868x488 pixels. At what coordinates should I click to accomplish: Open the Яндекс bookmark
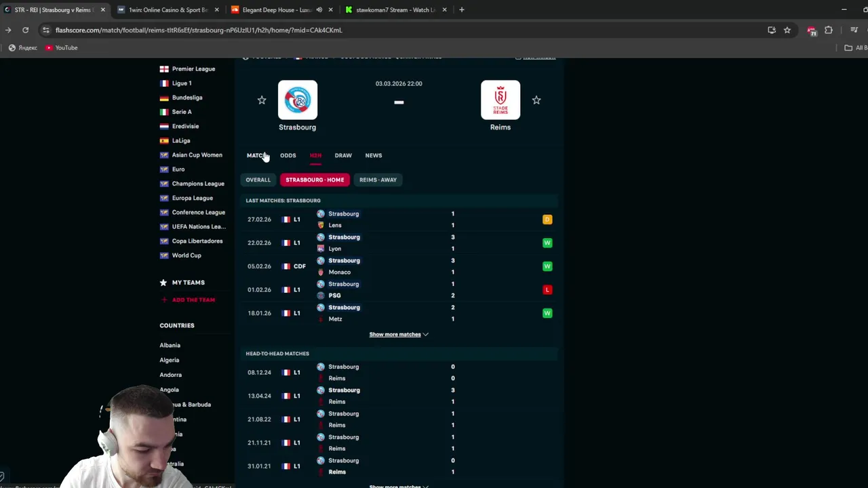click(x=22, y=47)
